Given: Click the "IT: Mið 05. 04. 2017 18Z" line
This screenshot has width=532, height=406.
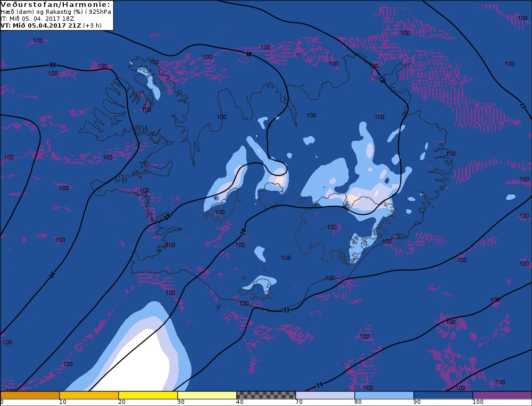Looking at the screenshot, I should [37, 19].
